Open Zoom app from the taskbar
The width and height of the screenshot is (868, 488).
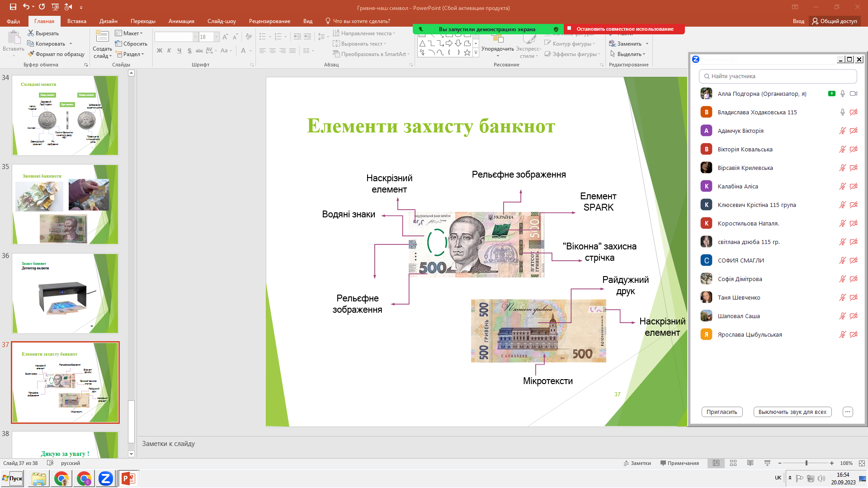[x=105, y=479]
